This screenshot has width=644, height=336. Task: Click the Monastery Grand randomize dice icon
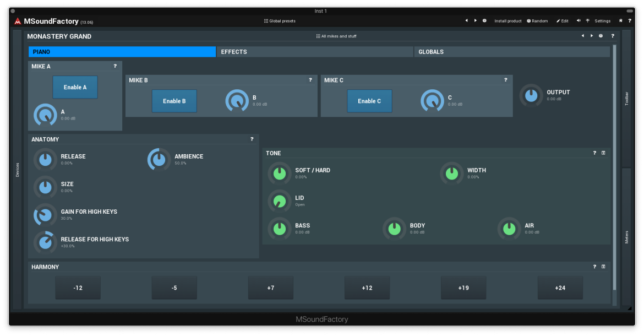601,36
